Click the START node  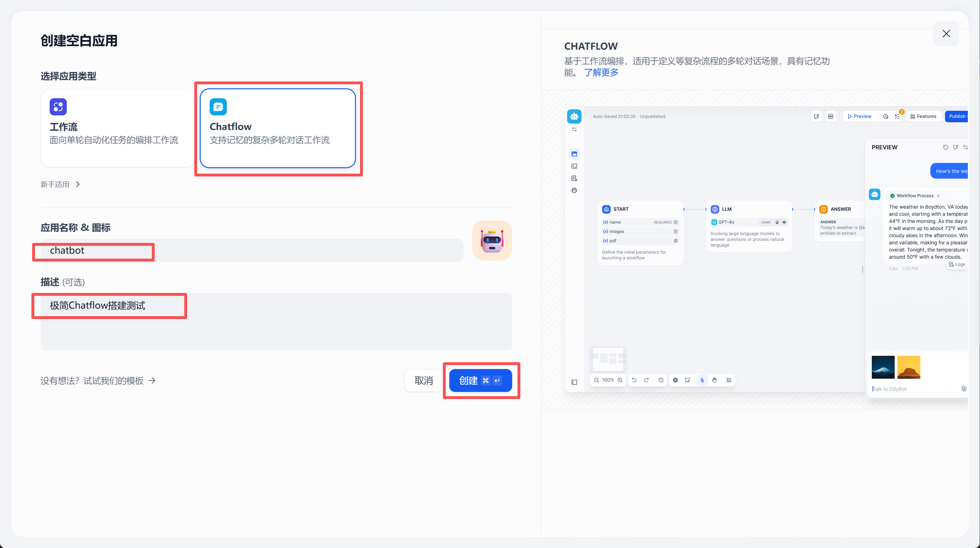(641, 233)
